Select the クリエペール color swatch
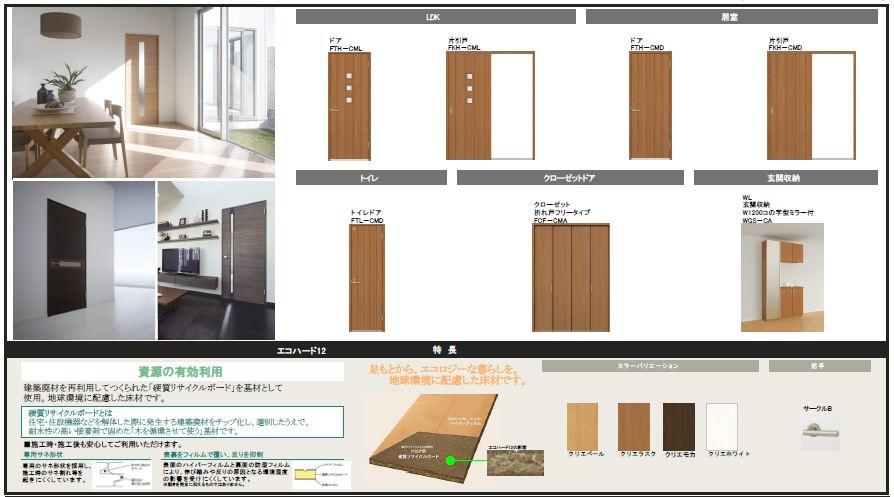The height and width of the screenshot is (497, 894). tap(582, 426)
